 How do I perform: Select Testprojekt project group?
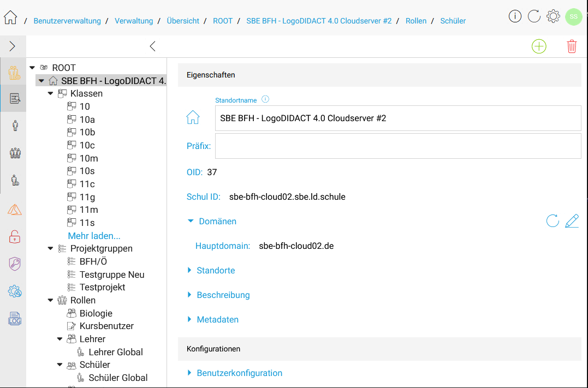click(x=103, y=288)
